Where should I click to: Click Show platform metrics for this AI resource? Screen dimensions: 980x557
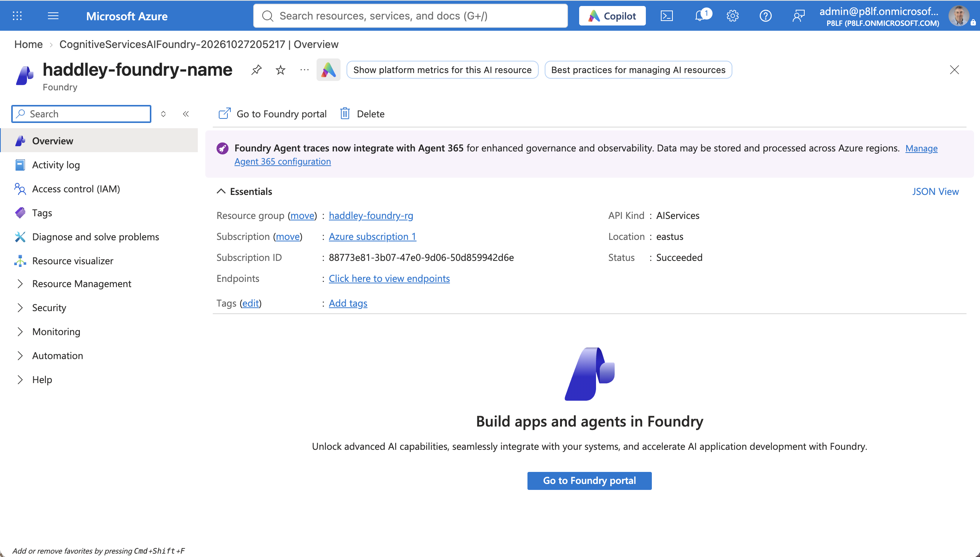[x=442, y=70]
